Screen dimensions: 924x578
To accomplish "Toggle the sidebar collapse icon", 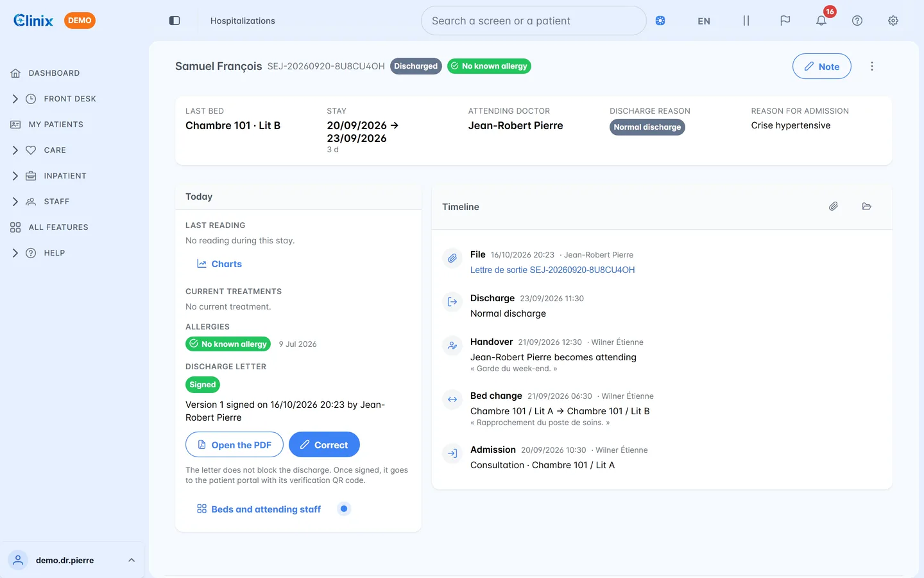I will click(175, 21).
